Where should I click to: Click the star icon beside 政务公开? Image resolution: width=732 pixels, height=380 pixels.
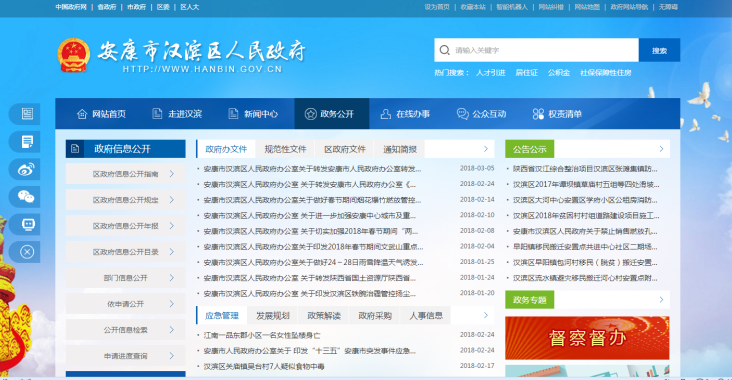pos(310,114)
